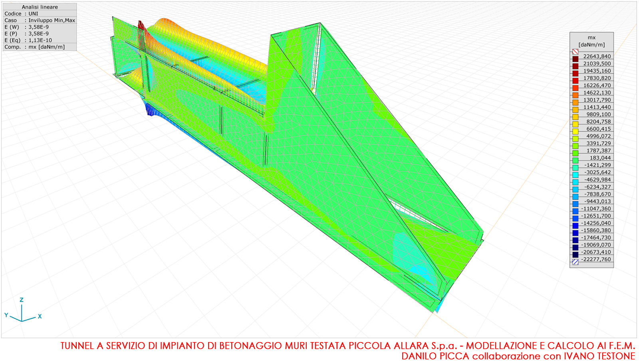
Task: Click the 'mx [daNm/m]' legend header
Action: pyautogui.click(x=591, y=41)
